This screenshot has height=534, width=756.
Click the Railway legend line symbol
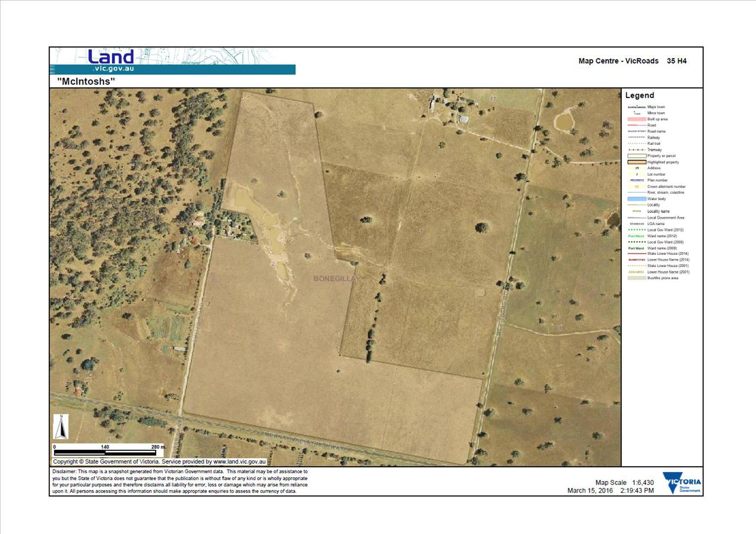point(636,137)
